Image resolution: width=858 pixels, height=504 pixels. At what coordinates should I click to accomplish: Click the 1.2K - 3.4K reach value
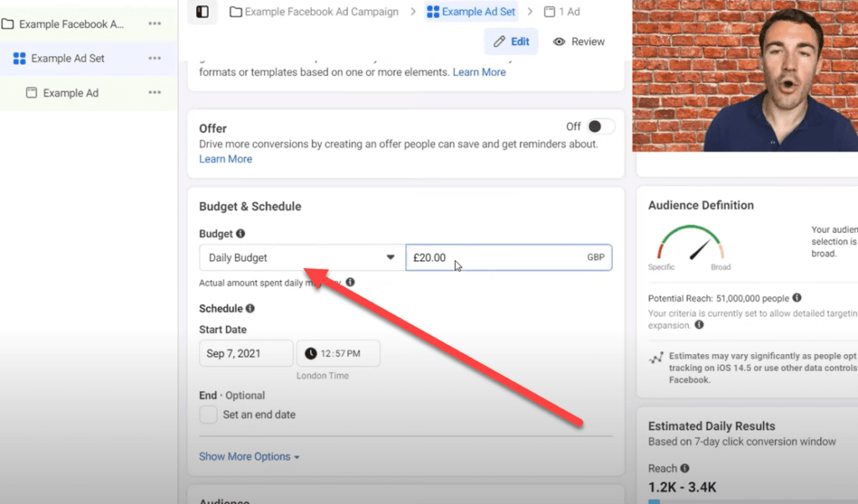[x=682, y=487]
